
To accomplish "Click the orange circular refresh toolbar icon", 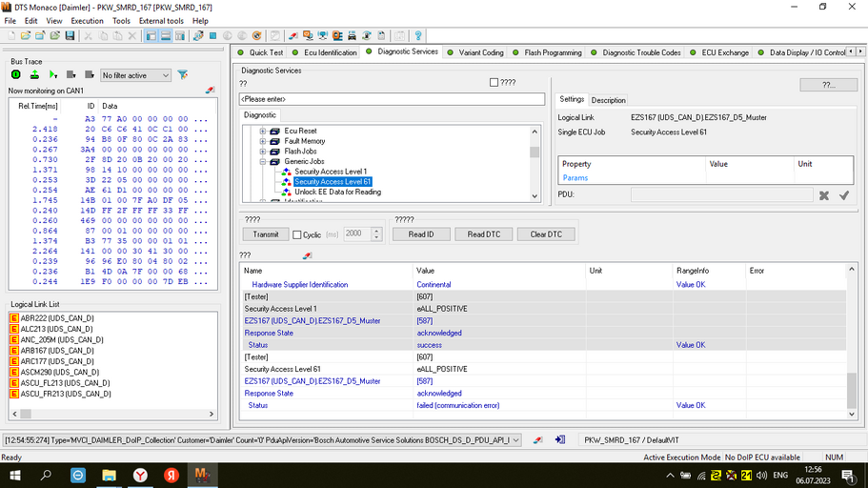I will tap(257, 36).
